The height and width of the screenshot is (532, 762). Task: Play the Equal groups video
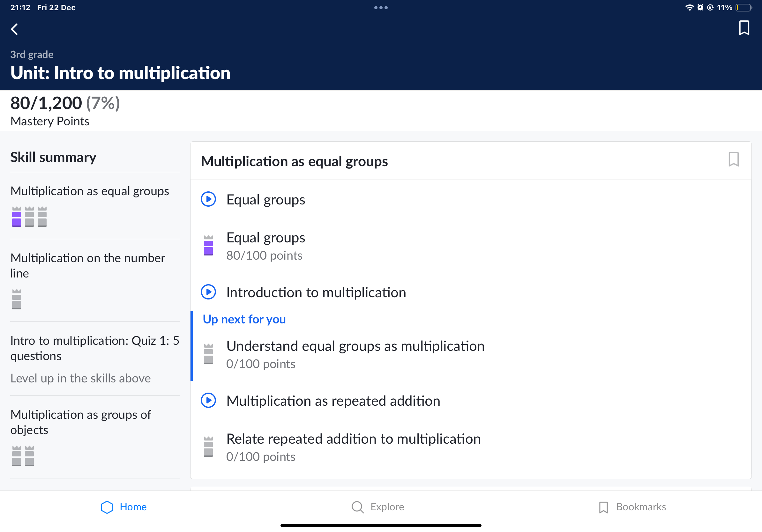tap(265, 199)
